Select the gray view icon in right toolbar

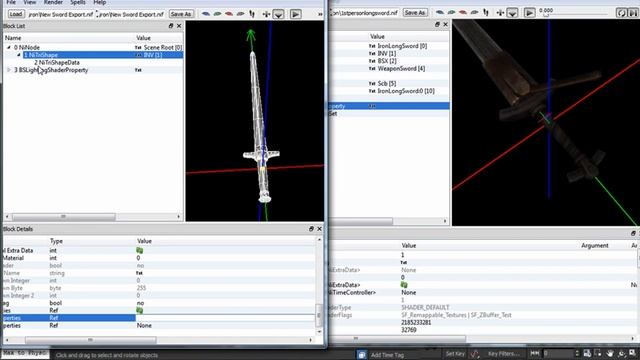coord(474,13)
